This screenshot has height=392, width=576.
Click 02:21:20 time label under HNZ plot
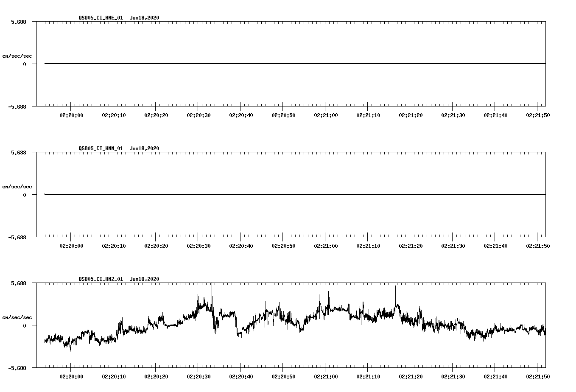tap(411, 377)
